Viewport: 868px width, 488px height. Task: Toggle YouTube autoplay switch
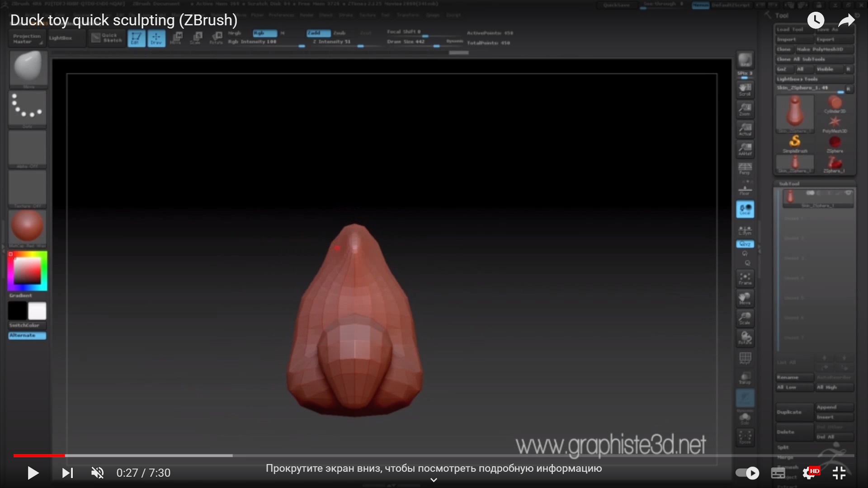tap(747, 473)
